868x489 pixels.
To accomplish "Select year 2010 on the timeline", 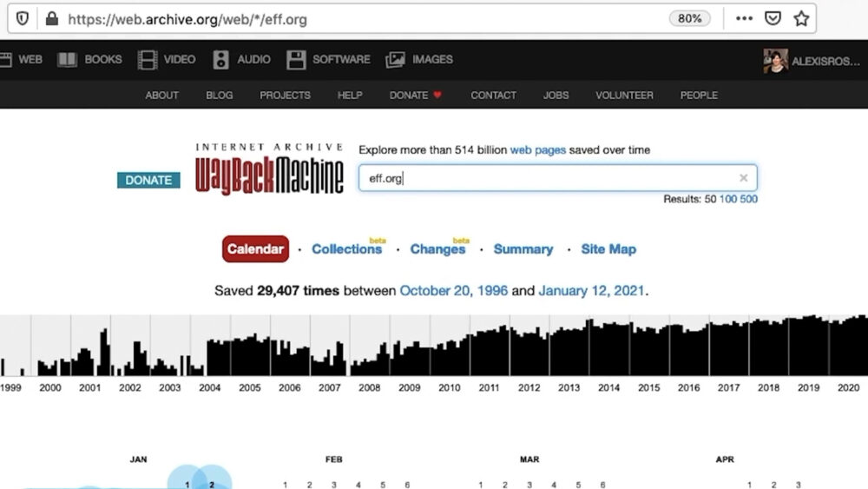I will click(449, 387).
